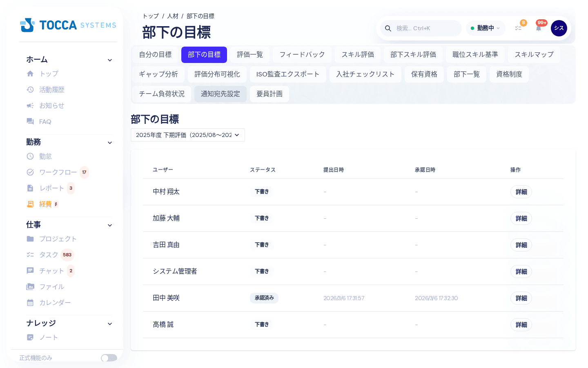The height and width of the screenshot is (368, 588).
Task: Open the 勤務中 status dropdown
Action: pos(486,28)
